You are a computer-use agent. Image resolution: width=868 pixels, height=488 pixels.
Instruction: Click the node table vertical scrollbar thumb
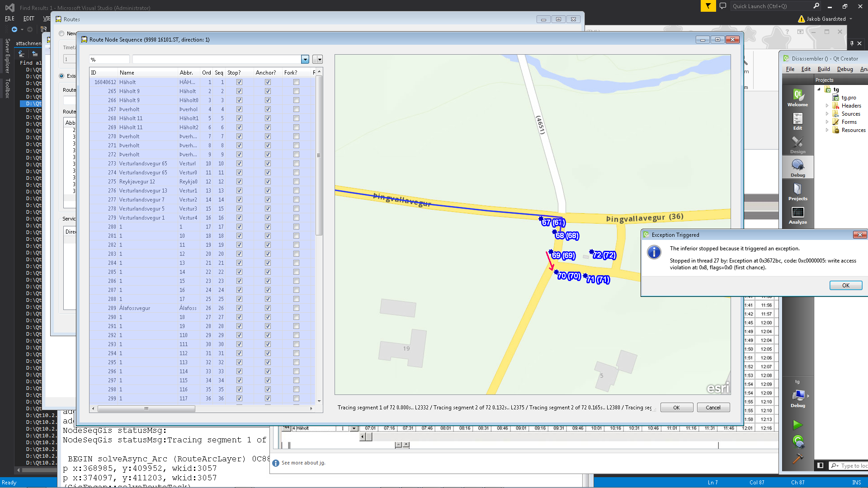[319, 155]
